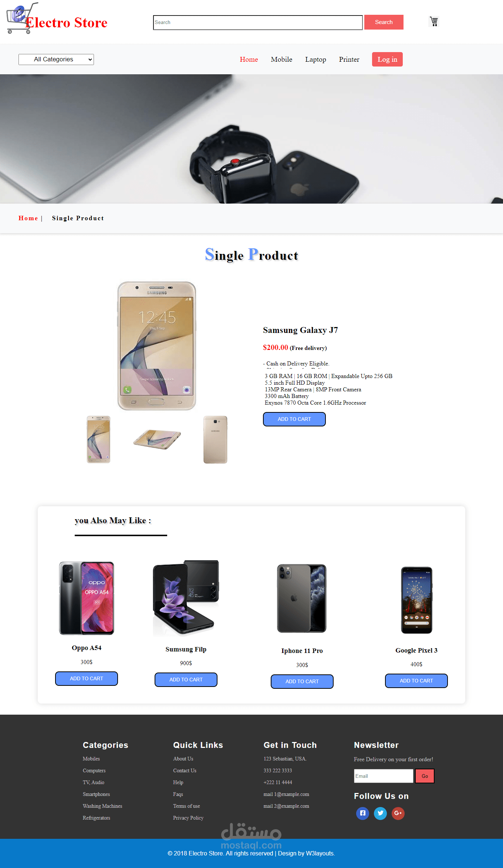
Task: Open the Google Plus social icon
Action: coord(398,813)
